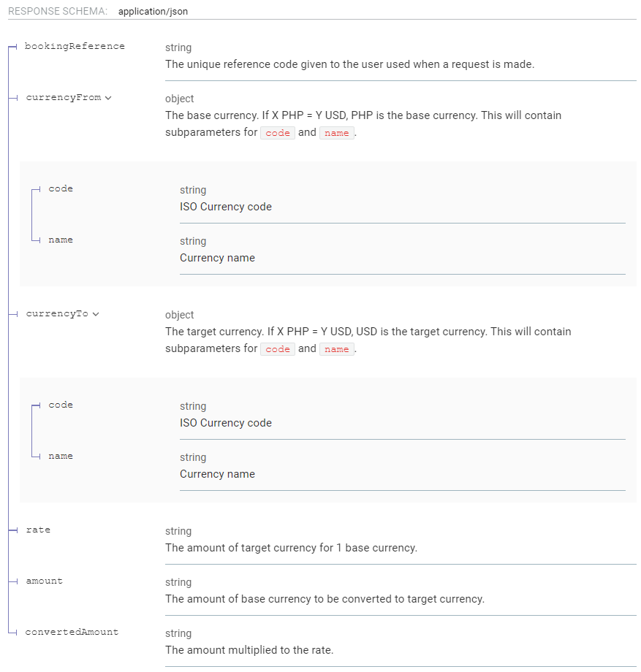
Task: Select the code subparameter inside currencyTo
Action: click(x=61, y=405)
